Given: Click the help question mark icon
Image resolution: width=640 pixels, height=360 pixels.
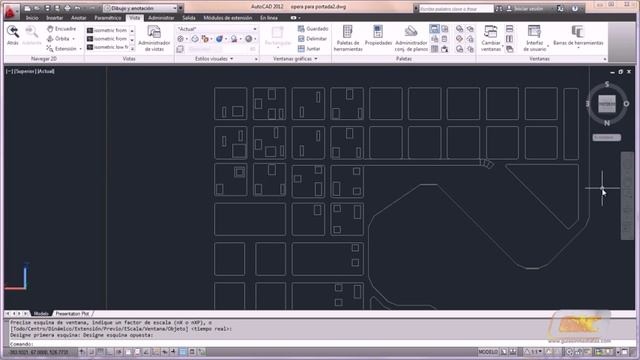Looking at the screenshot, I should click(575, 8).
